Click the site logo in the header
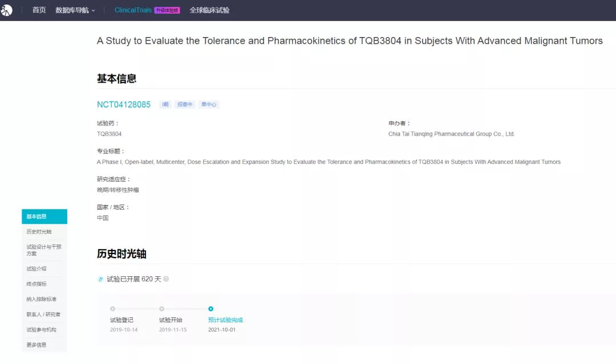The image size is (616, 364). (x=6, y=10)
